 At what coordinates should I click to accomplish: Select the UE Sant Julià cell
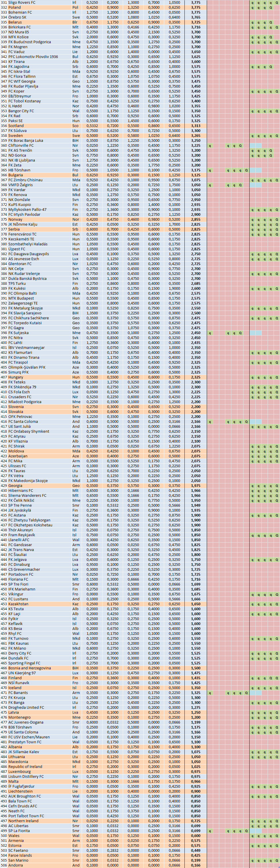19,427
